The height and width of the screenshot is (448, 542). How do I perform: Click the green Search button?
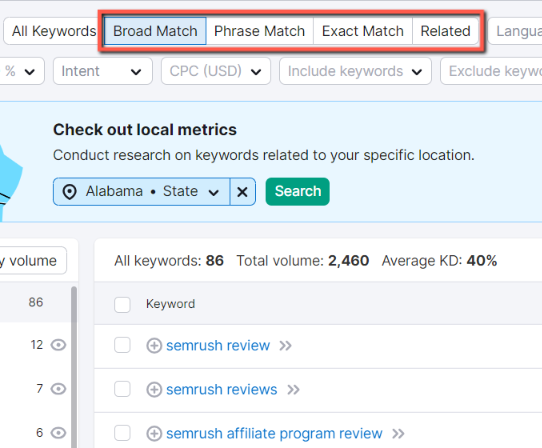click(298, 192)
